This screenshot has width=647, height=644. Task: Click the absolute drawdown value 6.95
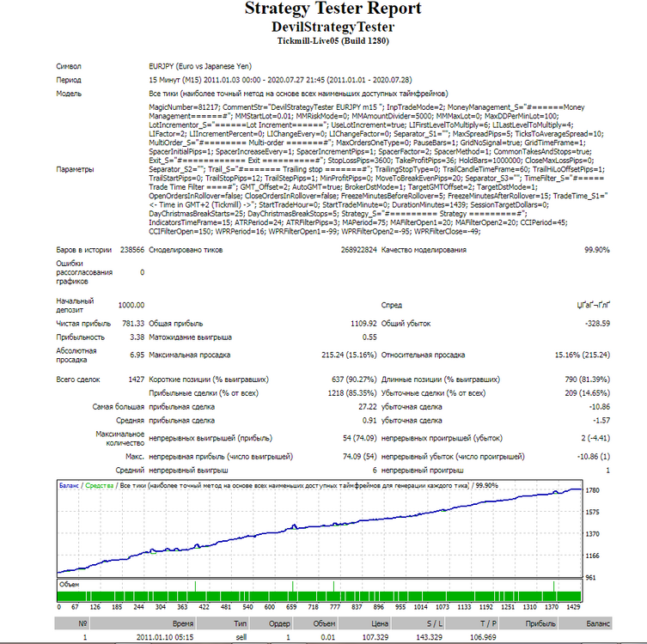[137, 355]
